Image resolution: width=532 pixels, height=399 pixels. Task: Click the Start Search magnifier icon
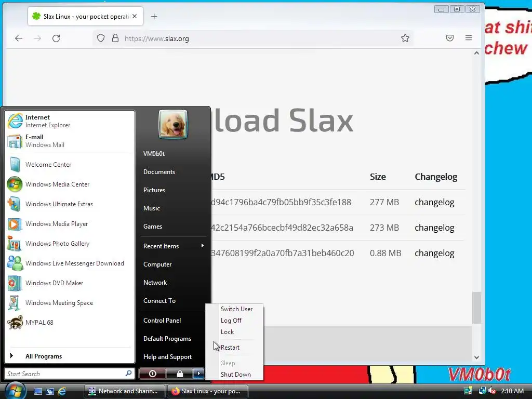click(x=128, y=373)
